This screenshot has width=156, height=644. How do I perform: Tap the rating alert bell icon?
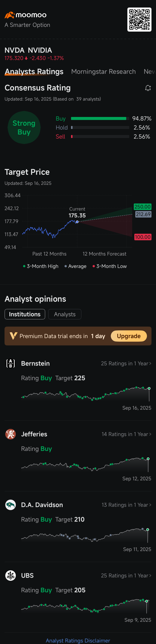[148, 88]
